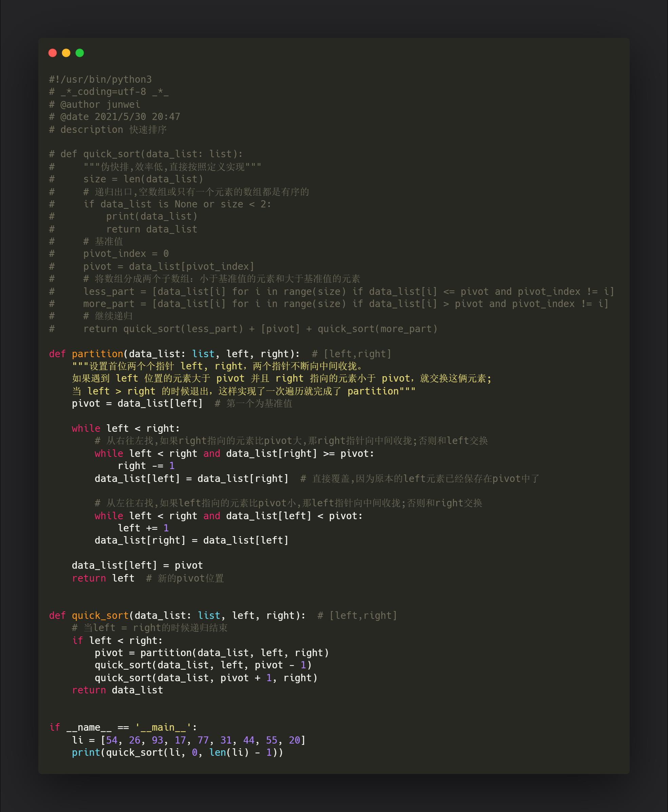The width and height of the screenshot is (668, 812).
Task: Click the commented "size = len(data_list)" line
Action: (x=143, y=179)
